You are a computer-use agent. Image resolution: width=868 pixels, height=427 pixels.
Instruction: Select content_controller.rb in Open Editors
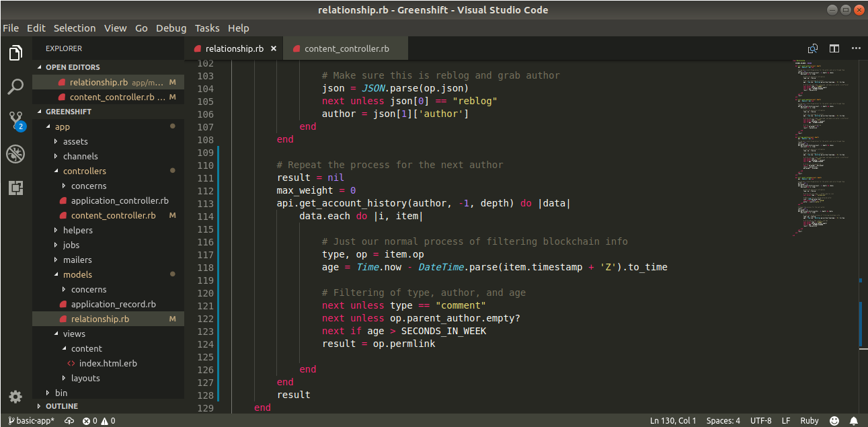(x=108, y=97)
